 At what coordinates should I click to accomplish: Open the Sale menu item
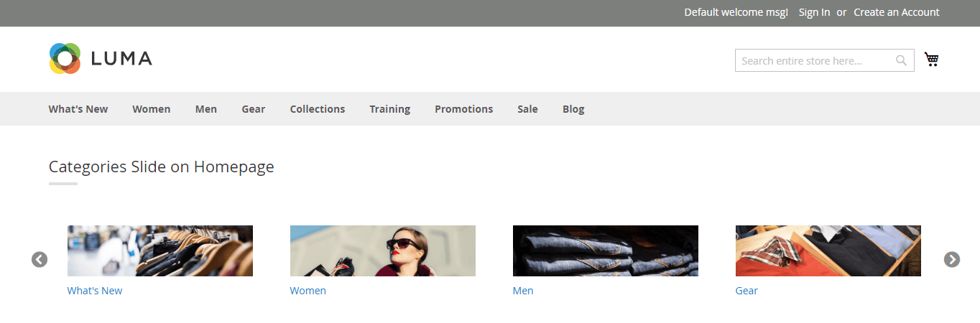point(527,109)
